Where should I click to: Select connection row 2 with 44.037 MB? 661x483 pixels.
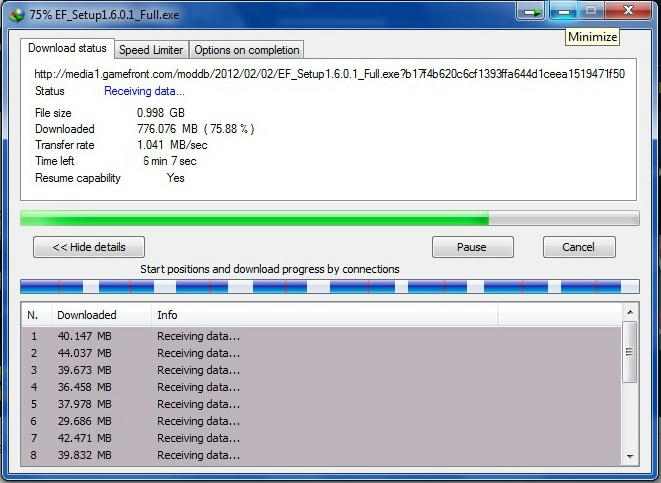click(321, 353)
